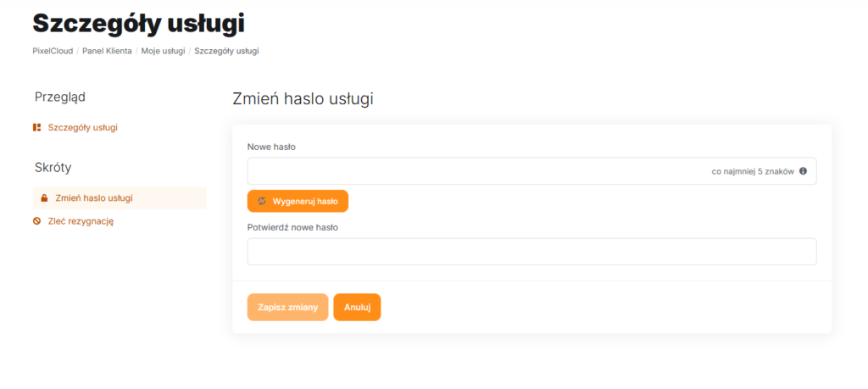Cancel by clicking Anuluj
Image resolution: width=868 pixels, height=389 pixels.
[x=357, y=308]
